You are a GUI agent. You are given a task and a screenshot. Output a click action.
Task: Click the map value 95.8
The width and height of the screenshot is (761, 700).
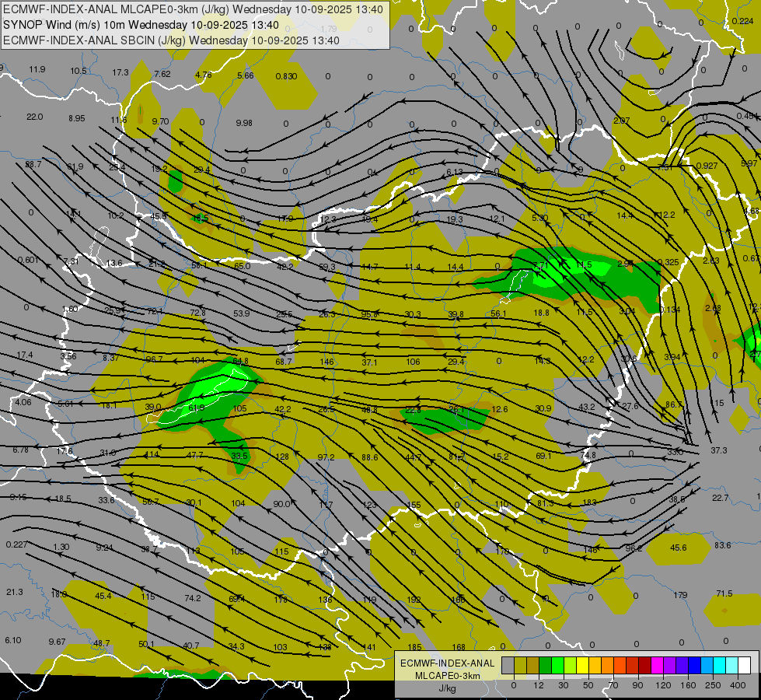pos(369,314)
